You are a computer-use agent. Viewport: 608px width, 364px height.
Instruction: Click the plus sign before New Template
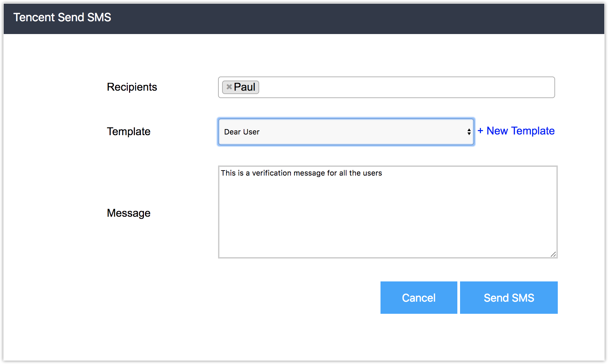[480, 131]
